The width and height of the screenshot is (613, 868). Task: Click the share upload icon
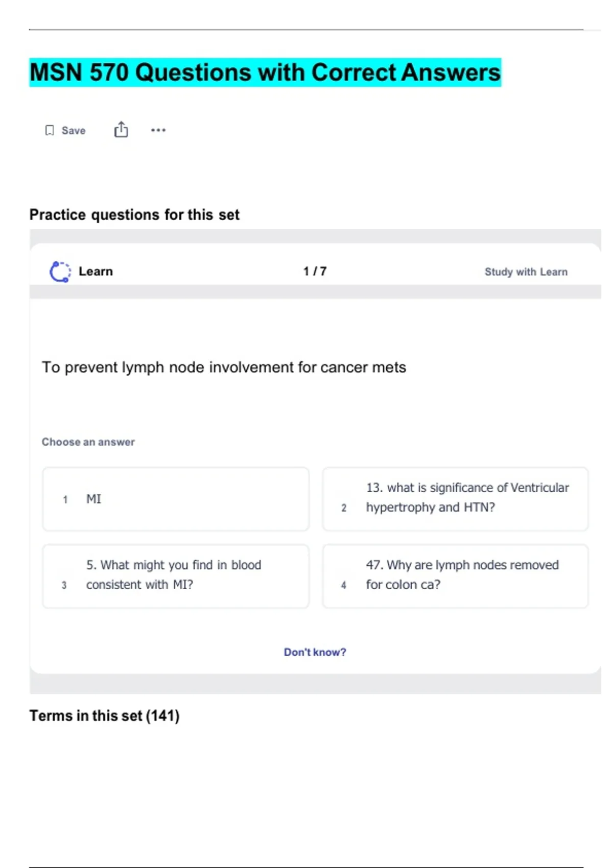(x=121, y=130)
